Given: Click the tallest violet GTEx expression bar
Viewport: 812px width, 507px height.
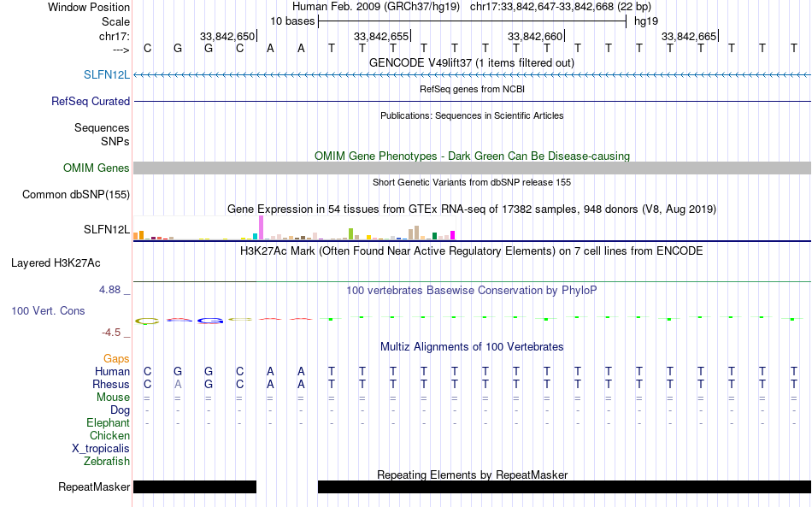Looking at the screenshot, I should click(x=261, y=227).
